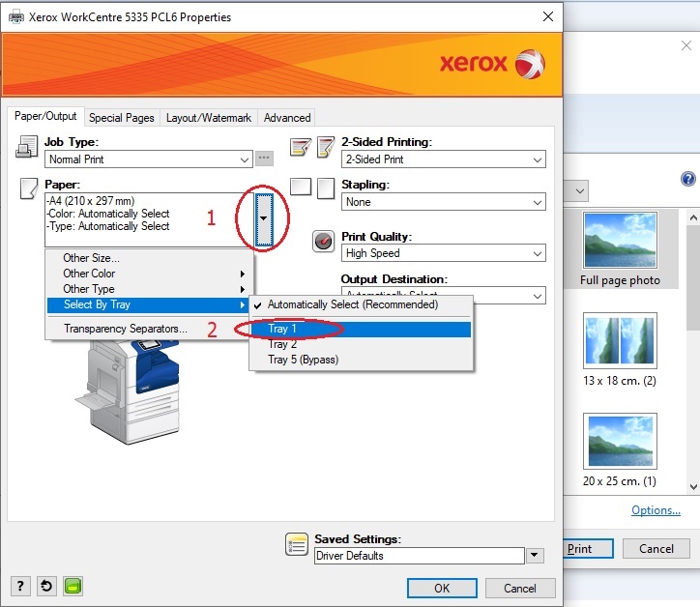Select Tray 1 from submenu
This screenshot has width=700, height=607.
pos(361,329)
